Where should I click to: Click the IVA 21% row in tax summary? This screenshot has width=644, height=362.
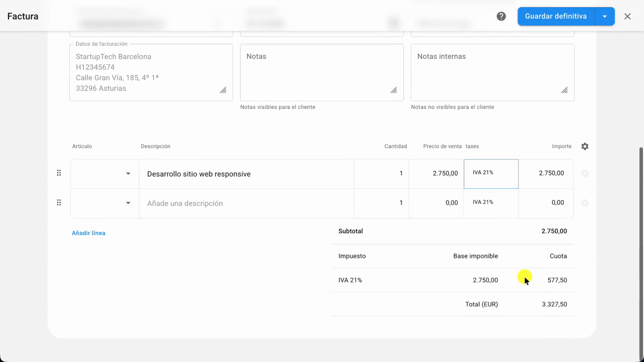click(452, 280)
